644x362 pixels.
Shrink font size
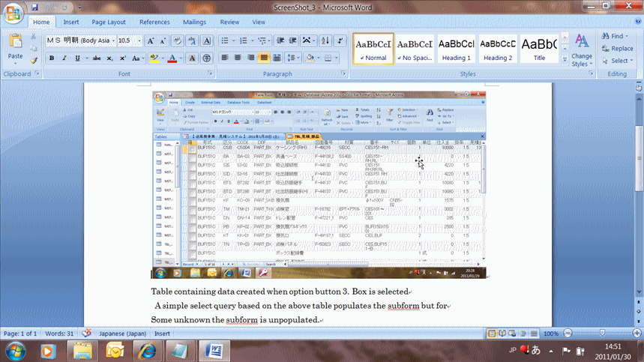click(163, 40)
